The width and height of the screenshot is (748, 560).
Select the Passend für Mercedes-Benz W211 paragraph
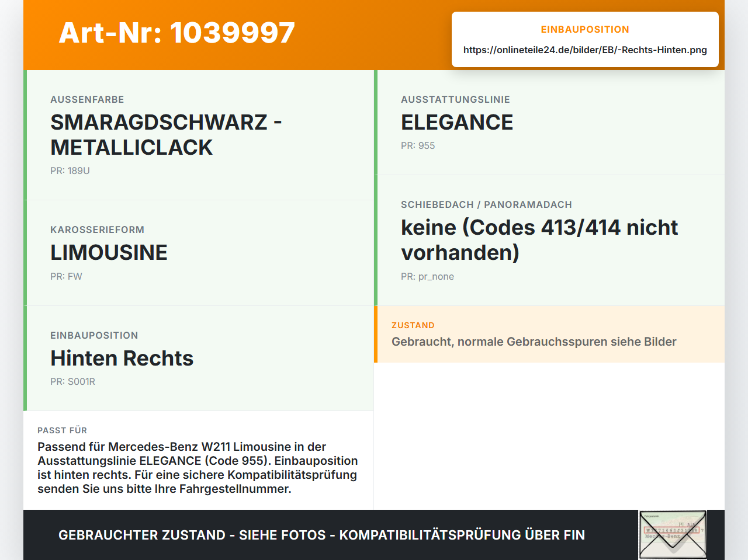coord(198,468)
